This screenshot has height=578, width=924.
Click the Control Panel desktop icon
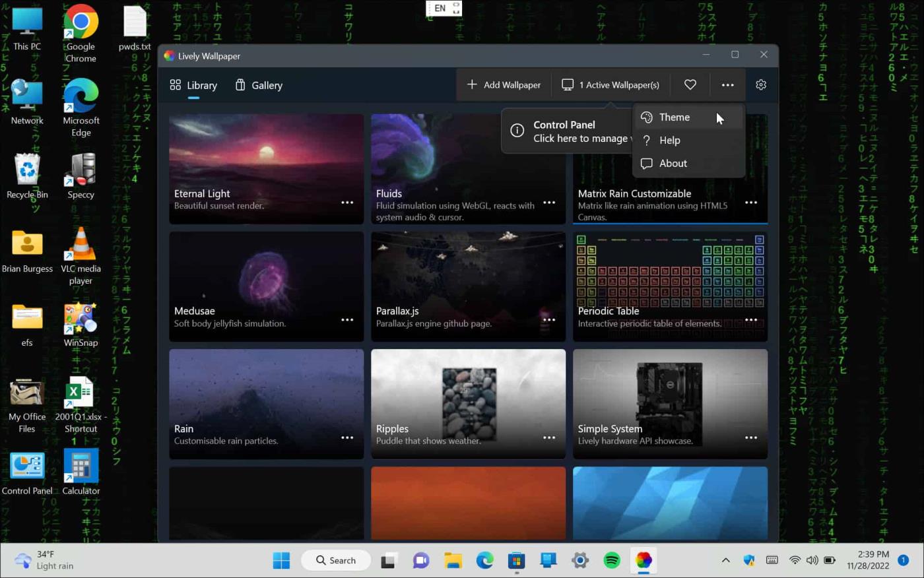click(x=27, y=473)
